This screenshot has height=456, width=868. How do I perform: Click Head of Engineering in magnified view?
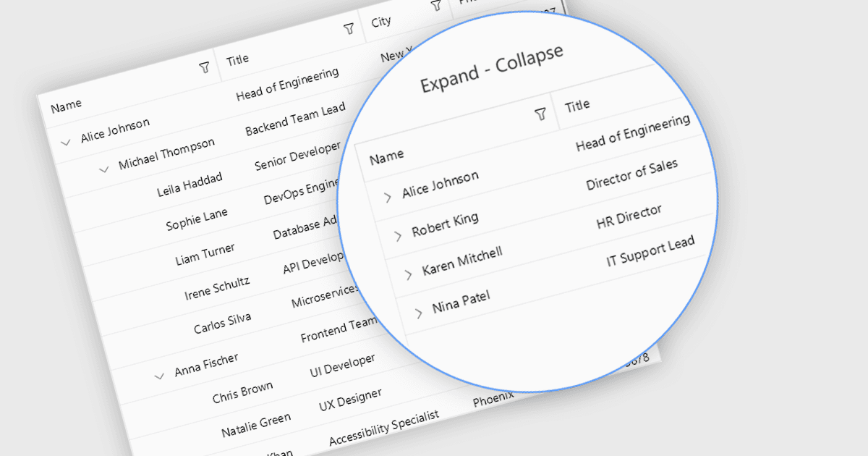pyautogui.click(x=633, y=133)
